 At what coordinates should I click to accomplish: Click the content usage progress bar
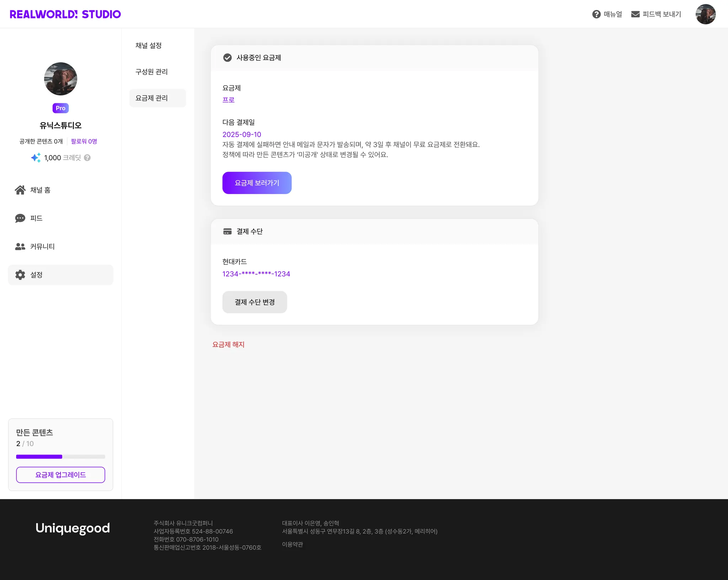click(60, 457)
